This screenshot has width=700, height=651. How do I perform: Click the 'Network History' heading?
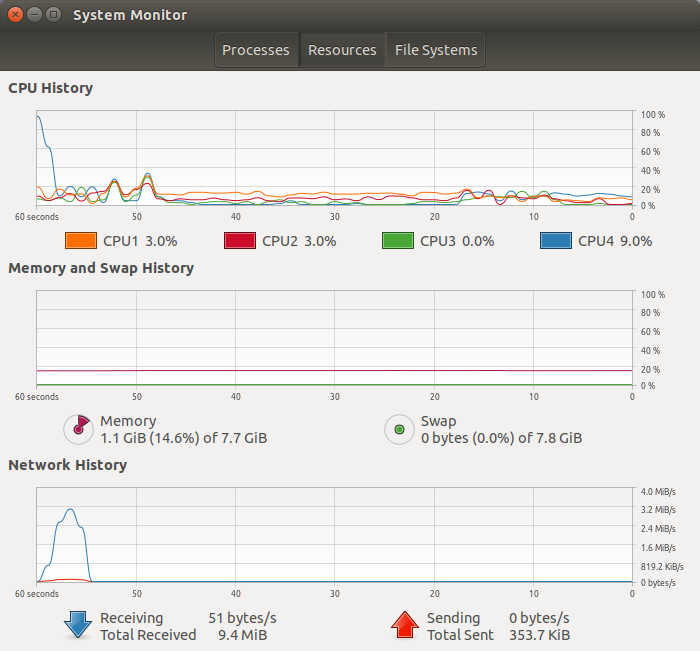click(67, 465)
